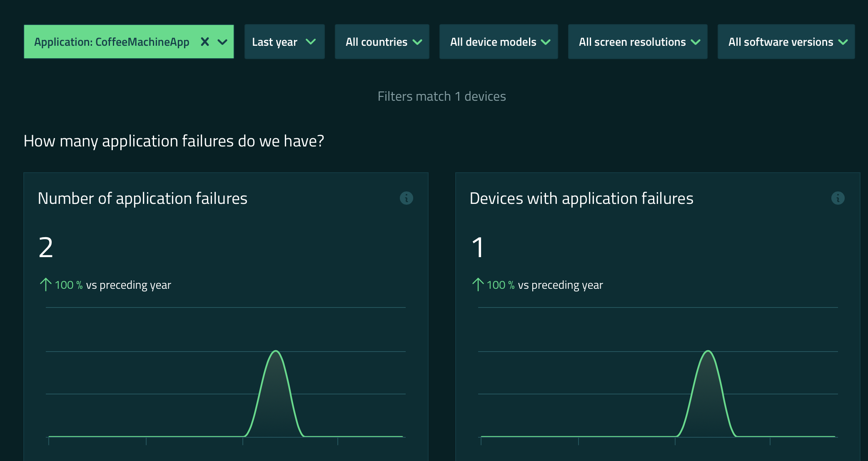Click the peak of the application failures chart
This screenshot has width=868, height=461.
[x=276, y=352]
